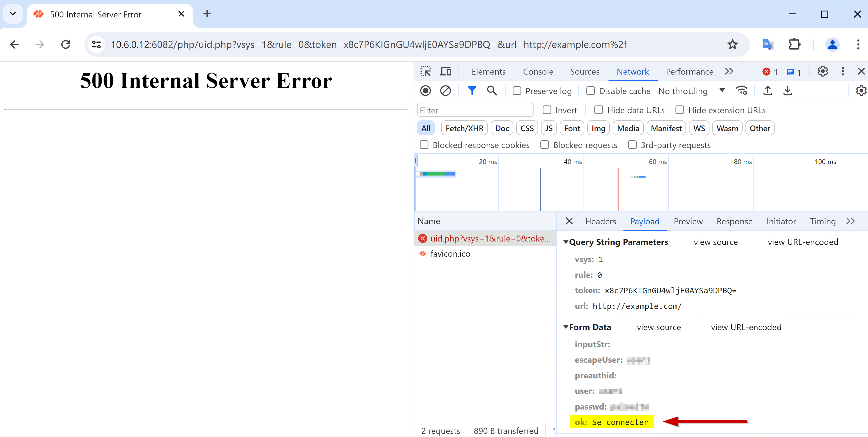Click the inspect element selector icon
This screenshot has height=437, width=868.
426,71
